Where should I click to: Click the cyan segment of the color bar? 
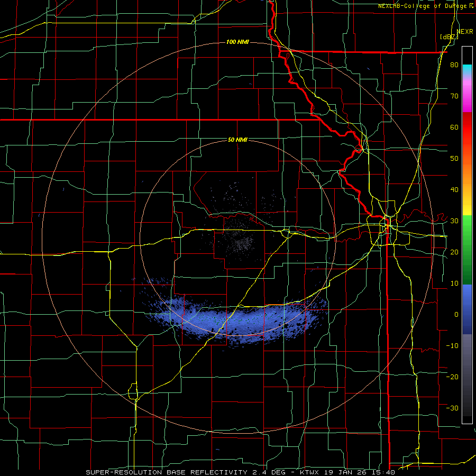click(467, 69)
